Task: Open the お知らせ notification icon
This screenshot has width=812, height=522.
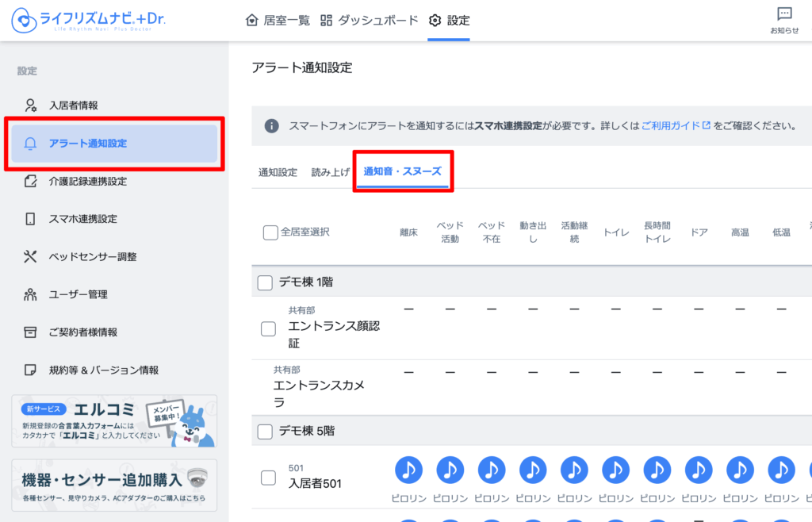Action: click(x=784, y=20)
